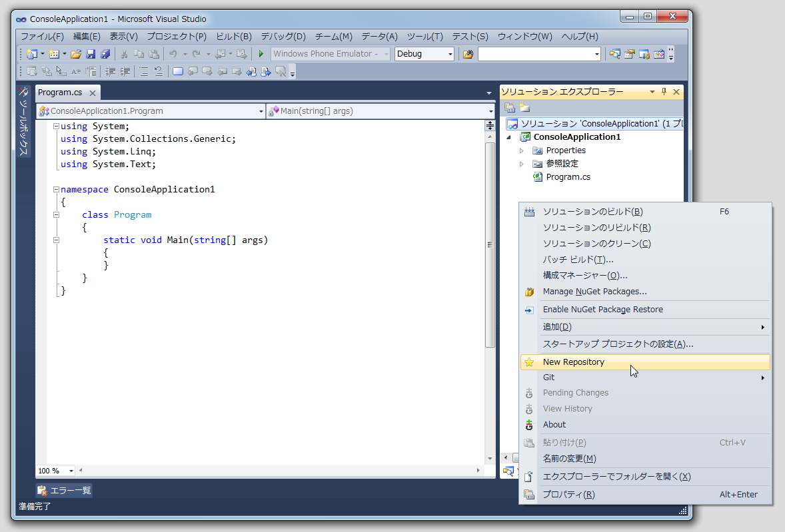This screenshot has width=785, height=532.
Task: Select New Repository in the context menu
Action: pyautogui.click(x=645, y=362)
